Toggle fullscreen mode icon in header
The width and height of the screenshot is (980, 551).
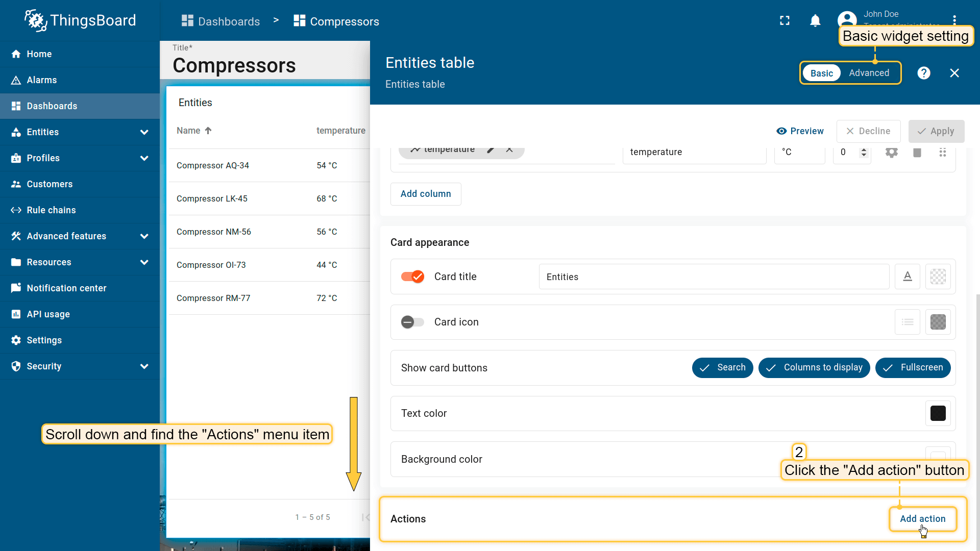pyautogui.click(x=785, y=20)
